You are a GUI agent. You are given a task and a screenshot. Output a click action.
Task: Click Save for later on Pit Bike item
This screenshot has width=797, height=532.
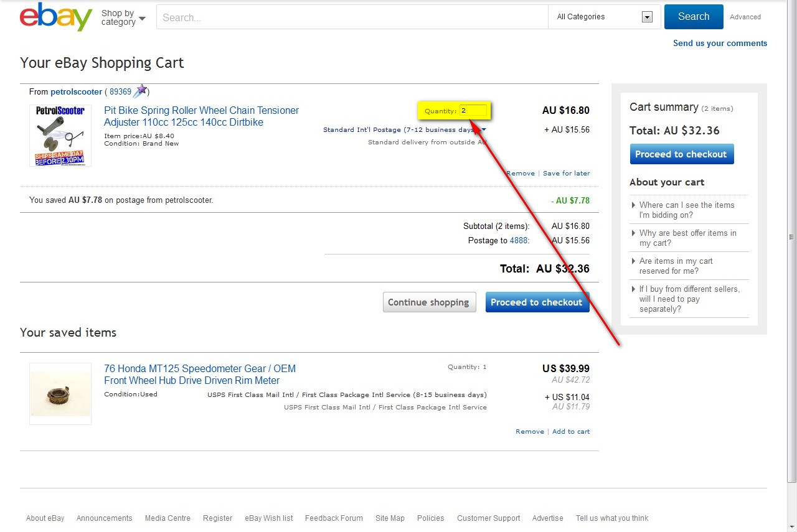[x=566, y=174]
